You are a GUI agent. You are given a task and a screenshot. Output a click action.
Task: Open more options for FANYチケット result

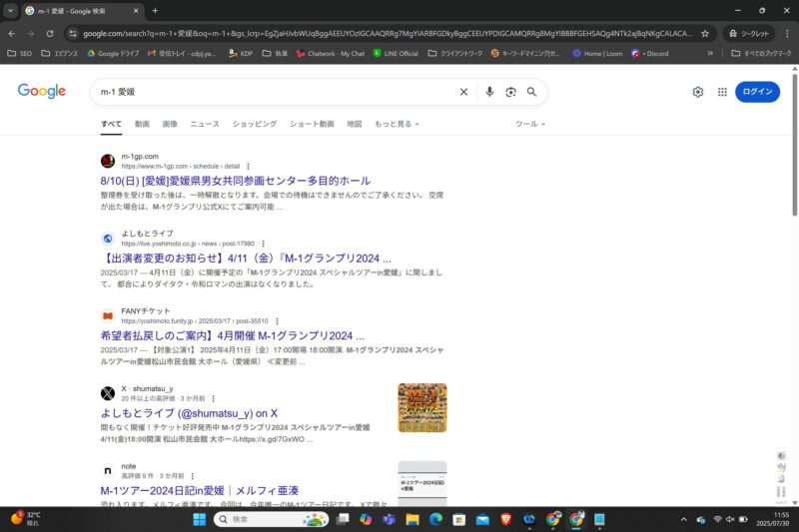coord(277,321)
